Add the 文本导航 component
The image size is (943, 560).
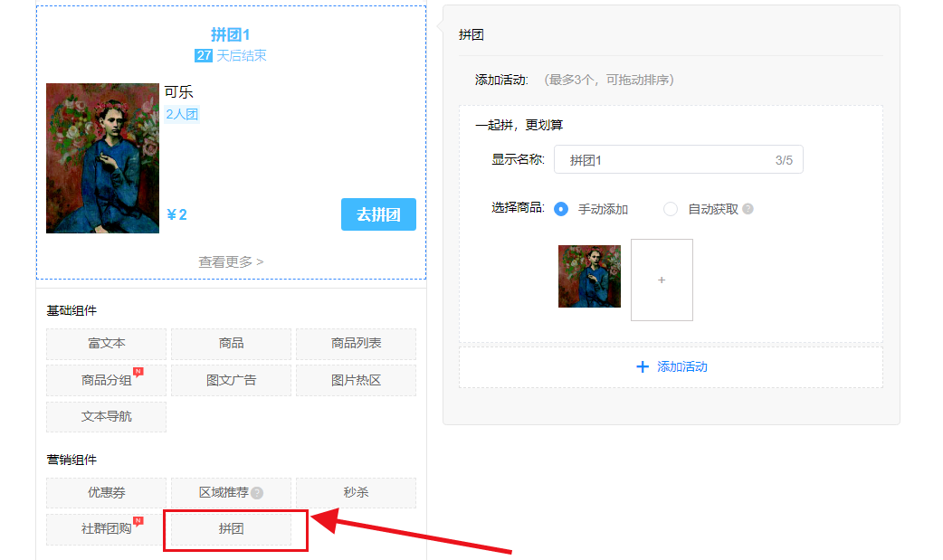(106, 416)
